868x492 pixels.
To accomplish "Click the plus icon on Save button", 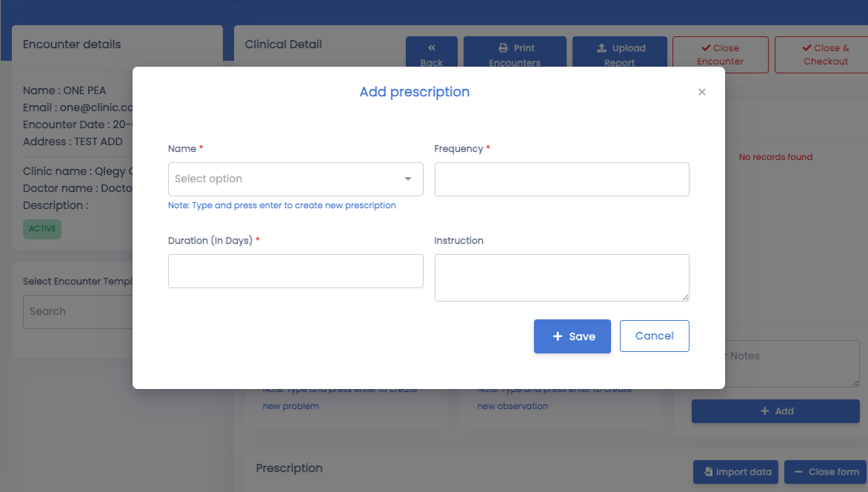I will click(558, 336).
